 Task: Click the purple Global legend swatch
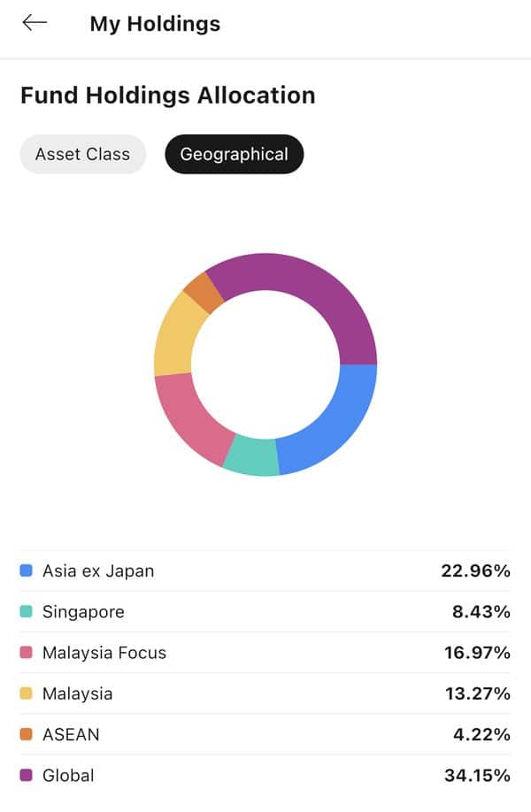(x=26, y=775)
